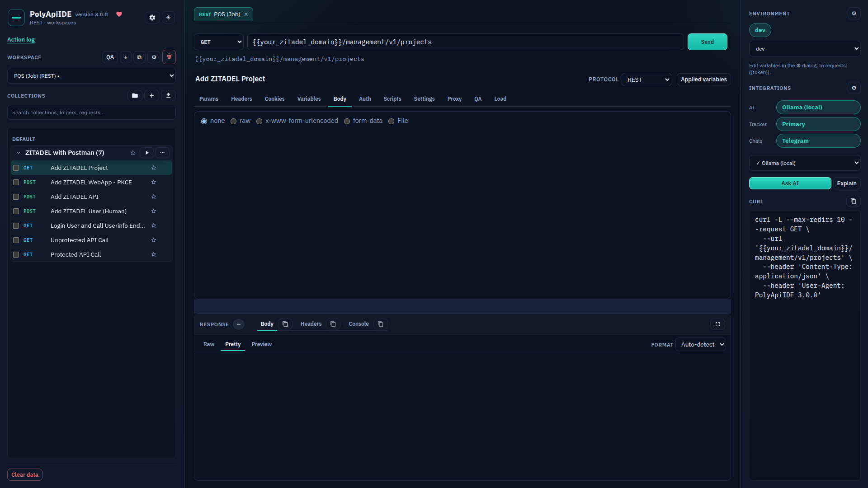
Task: Collapse the response panel minus button
Action: coord(239,324)
